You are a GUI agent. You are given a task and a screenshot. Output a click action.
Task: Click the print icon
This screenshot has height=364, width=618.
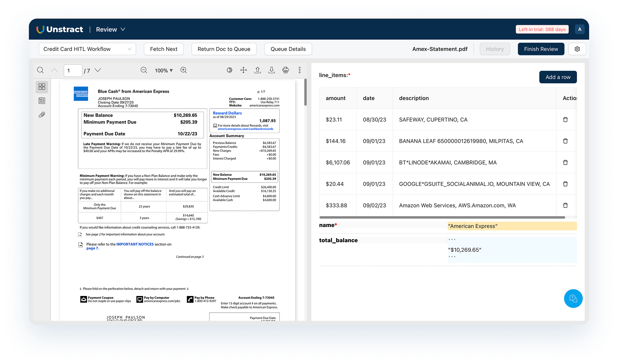tap(285, 70)
